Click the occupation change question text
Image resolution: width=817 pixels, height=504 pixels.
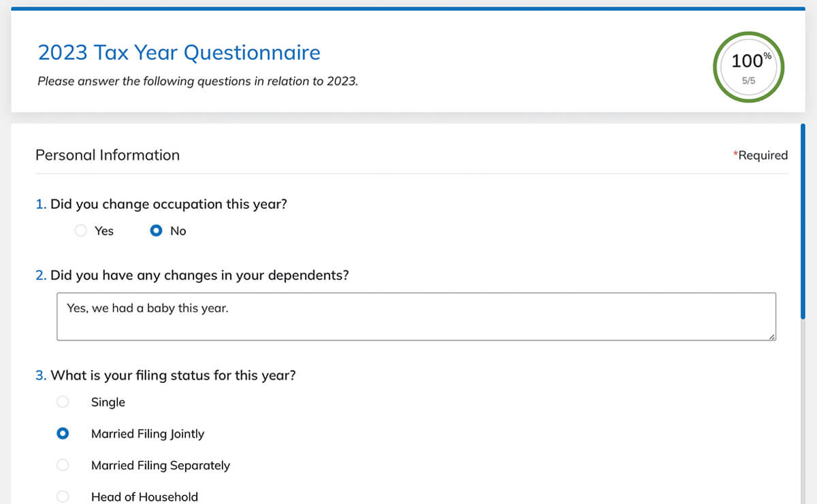click(x=168, y=204)
